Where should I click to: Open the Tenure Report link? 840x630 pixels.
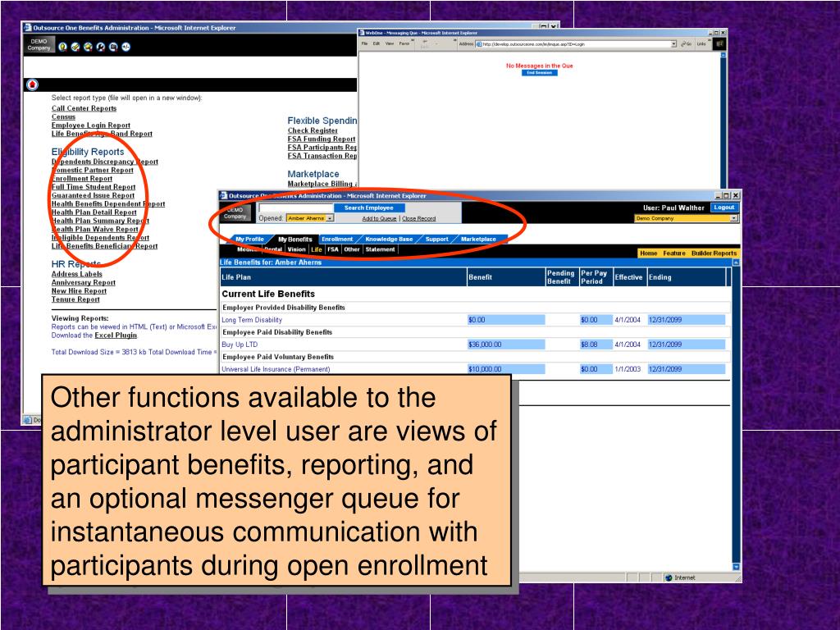click(x=75, y=299)
